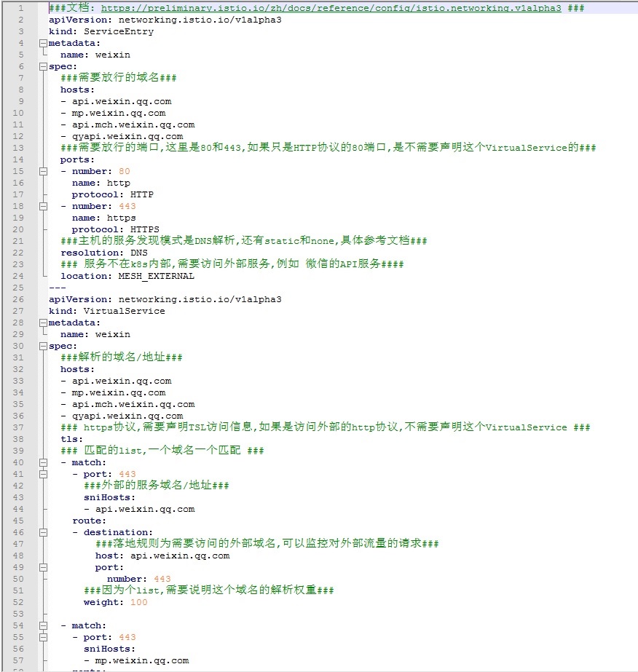Click on 'location: MESH_EXTERNAL' text
This screenshot has height=672, width=638.
pos(127,276)
